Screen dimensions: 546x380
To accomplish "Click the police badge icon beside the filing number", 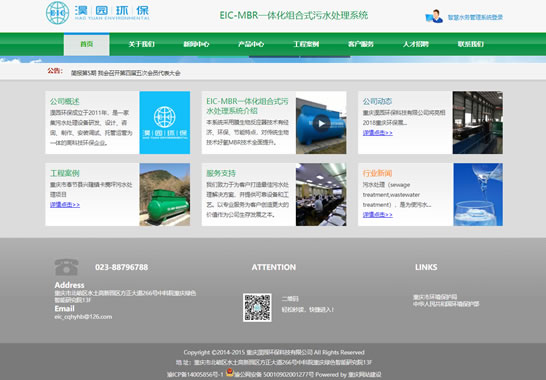I will point(229,373).
